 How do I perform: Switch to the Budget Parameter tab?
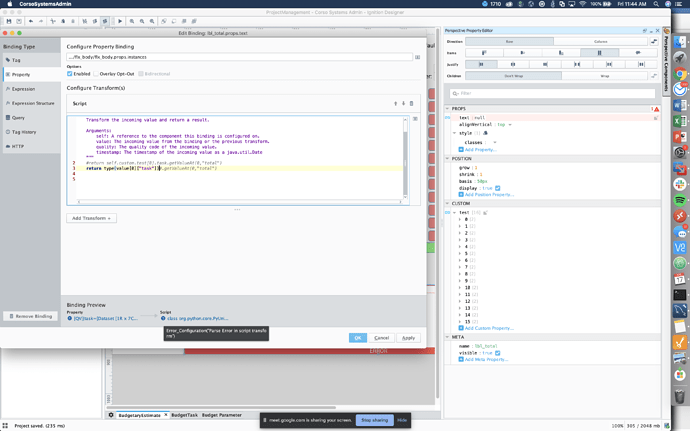[222, 415]
